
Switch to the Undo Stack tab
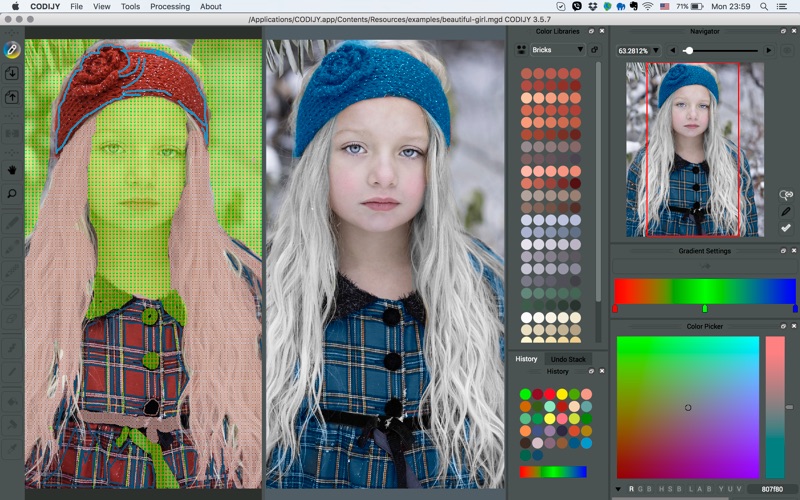tap(568, 359)
